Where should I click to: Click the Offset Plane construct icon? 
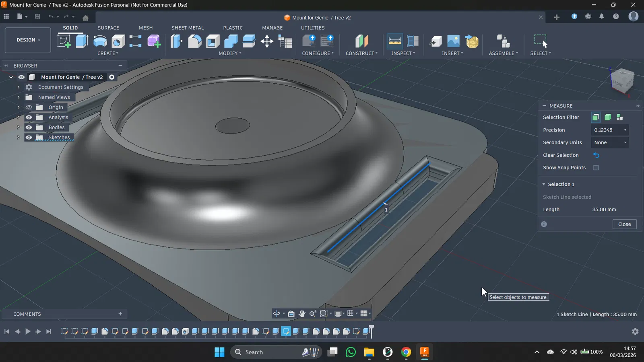(362, 41)
